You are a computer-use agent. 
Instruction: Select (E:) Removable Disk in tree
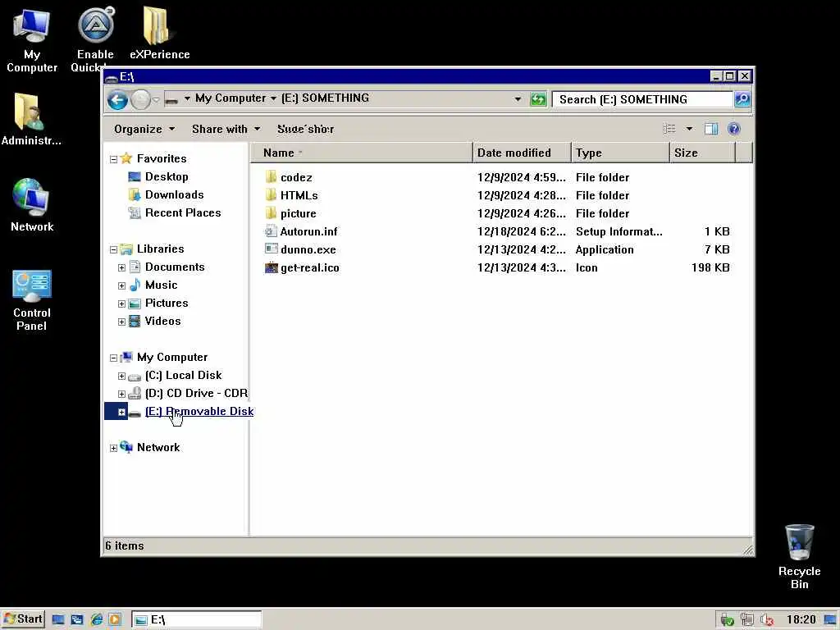point(190,412)
